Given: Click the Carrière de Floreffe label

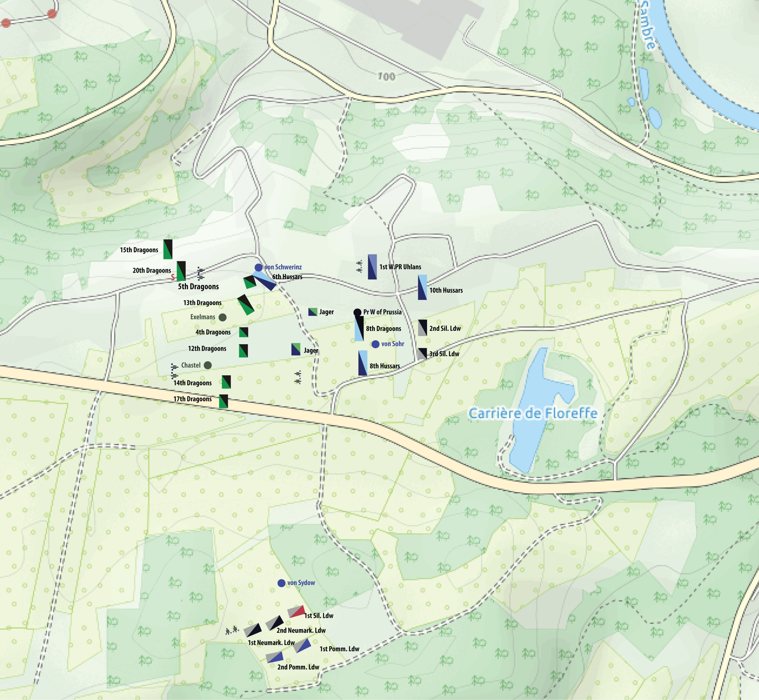Looking at the screenshot, I should pos(533,413).
